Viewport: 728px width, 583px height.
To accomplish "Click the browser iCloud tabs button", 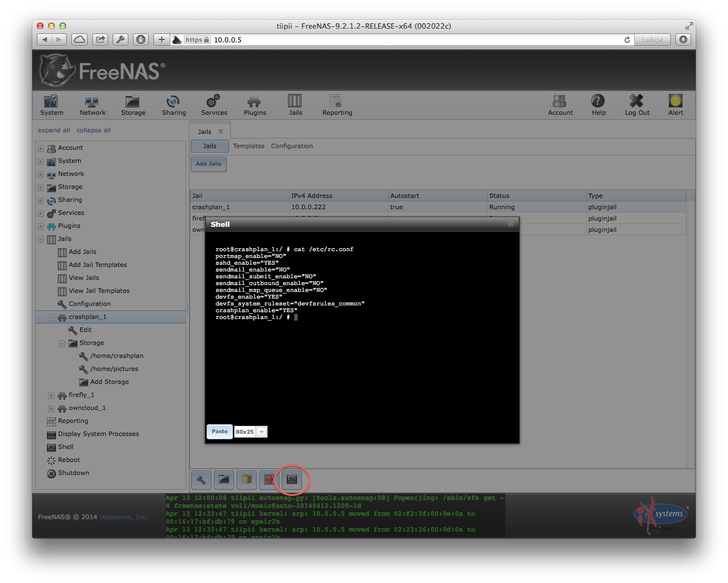I will [x=80, y=40].
